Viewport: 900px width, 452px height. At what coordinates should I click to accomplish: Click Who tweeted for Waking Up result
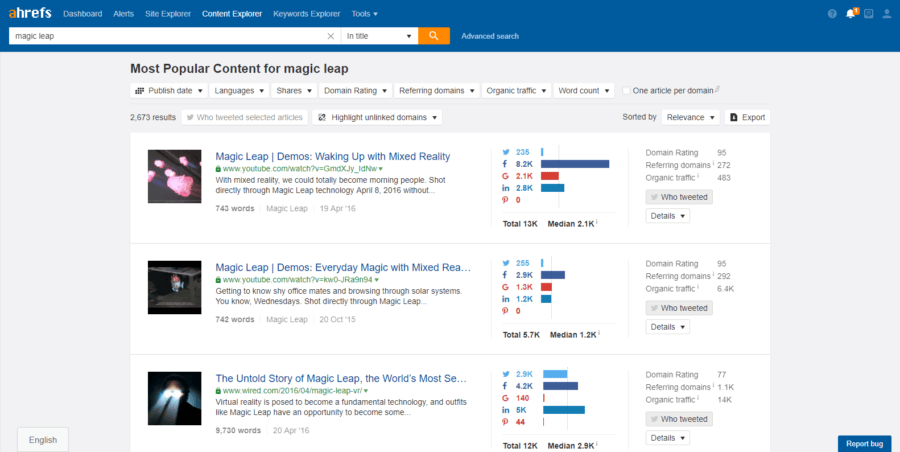click(679, 197)
